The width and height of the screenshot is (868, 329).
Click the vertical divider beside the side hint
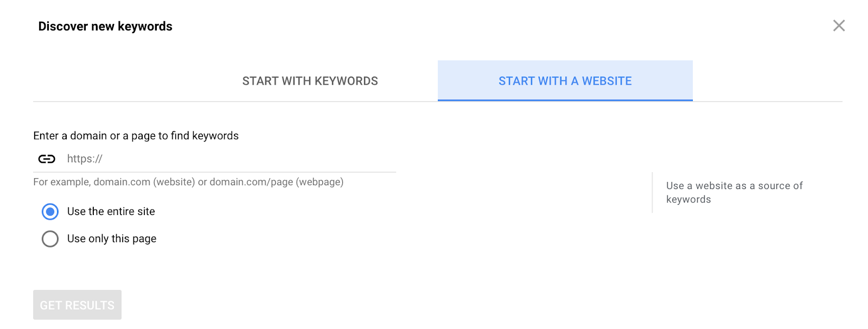(x=652, y=193)
